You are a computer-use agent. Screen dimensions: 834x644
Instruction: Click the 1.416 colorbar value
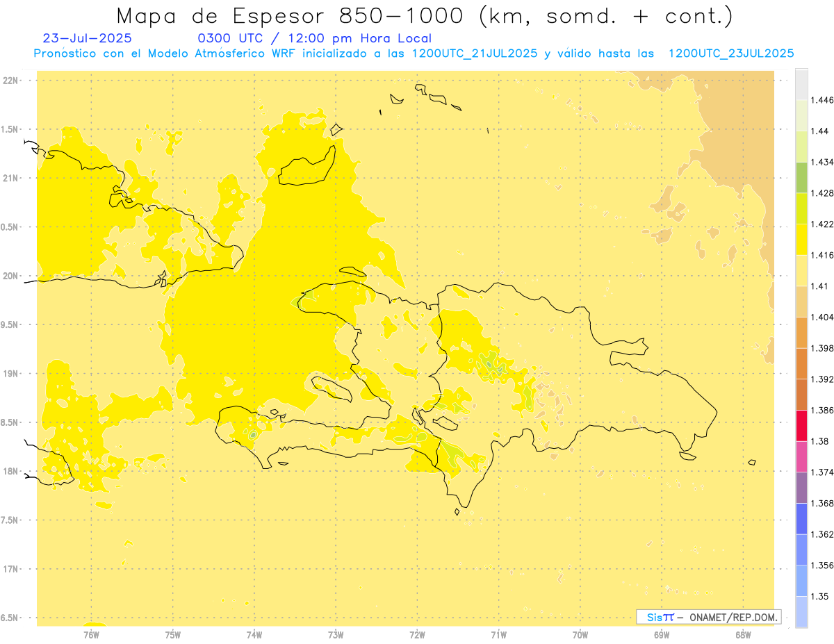(822, 255)
